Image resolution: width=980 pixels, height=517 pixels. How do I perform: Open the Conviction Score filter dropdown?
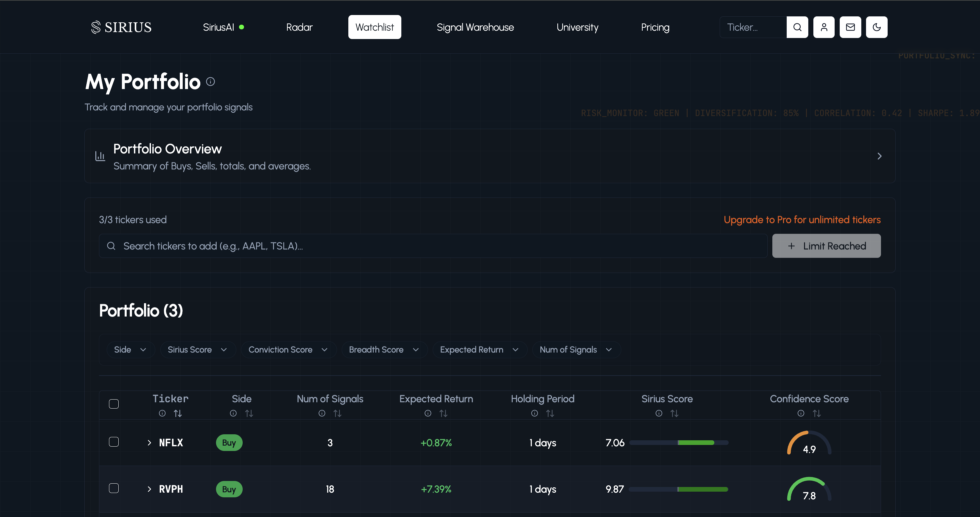click(288, 350)
